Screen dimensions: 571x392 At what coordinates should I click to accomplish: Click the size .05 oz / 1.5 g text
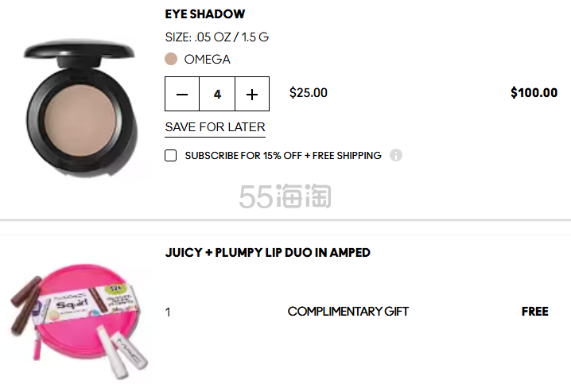coord(216,37)
